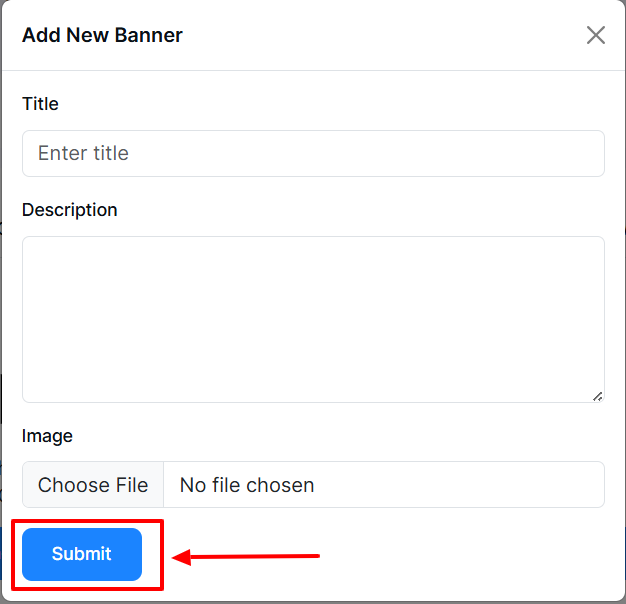Click the Description box resize grip

pyautogui.click(x=597, y=396)
